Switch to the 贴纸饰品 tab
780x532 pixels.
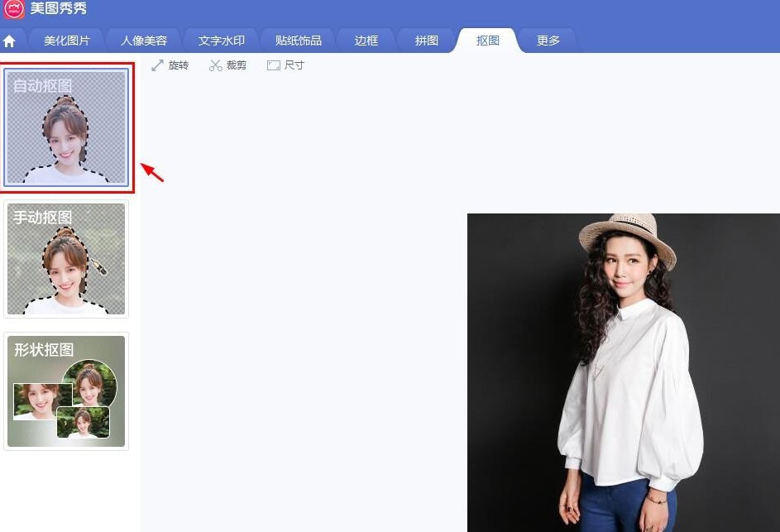(299, 41)
